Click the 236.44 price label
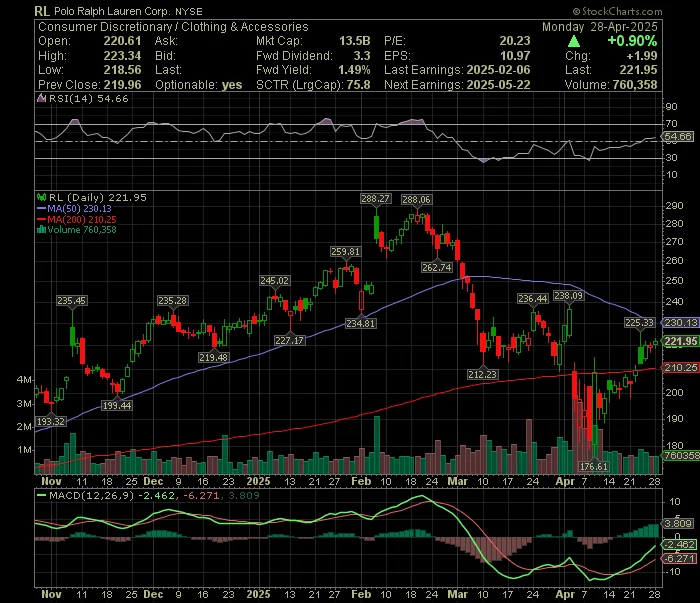This screenshot has width=700, height=603. point(533,299)
